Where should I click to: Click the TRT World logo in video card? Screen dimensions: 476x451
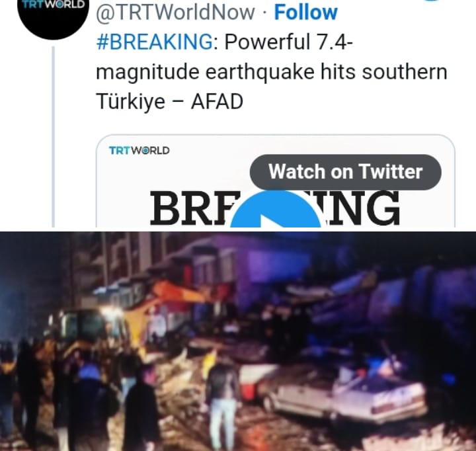[x=139, y=150]
